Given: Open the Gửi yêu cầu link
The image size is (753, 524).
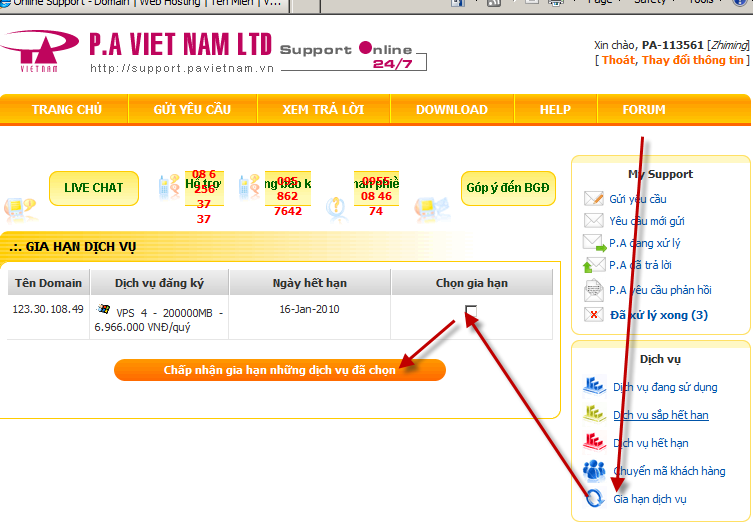Looking at the screenshot, I should pyautogui.click(x=638, y=199).
